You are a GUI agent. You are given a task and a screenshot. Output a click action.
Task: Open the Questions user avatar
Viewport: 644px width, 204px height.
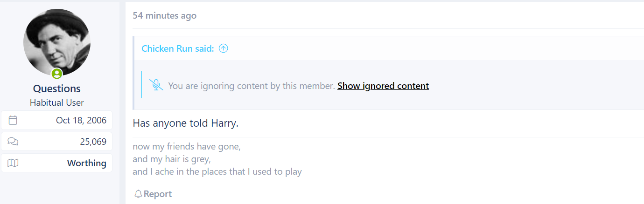coord(57,42)
